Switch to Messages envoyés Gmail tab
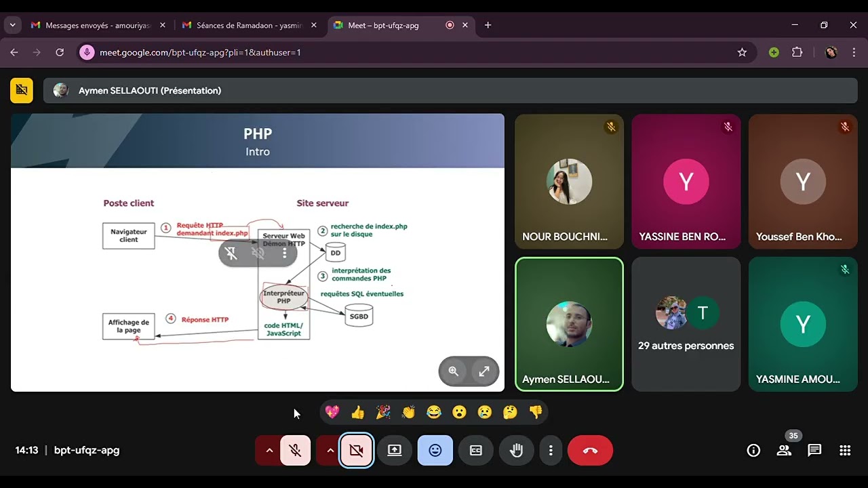 click(98, 25)
